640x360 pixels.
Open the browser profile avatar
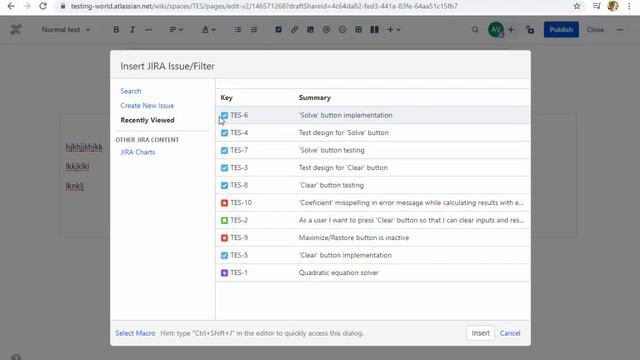tap(613, 6)
